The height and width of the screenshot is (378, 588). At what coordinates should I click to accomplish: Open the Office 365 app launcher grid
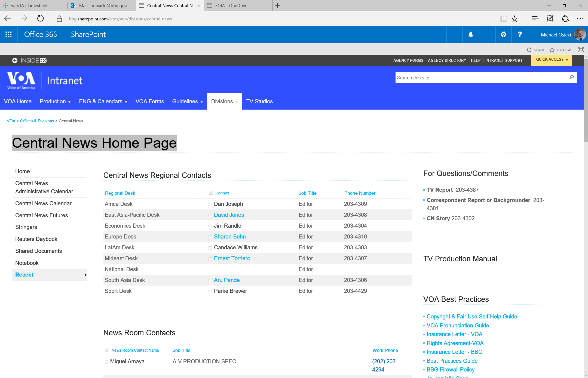[x=8, y=35]
